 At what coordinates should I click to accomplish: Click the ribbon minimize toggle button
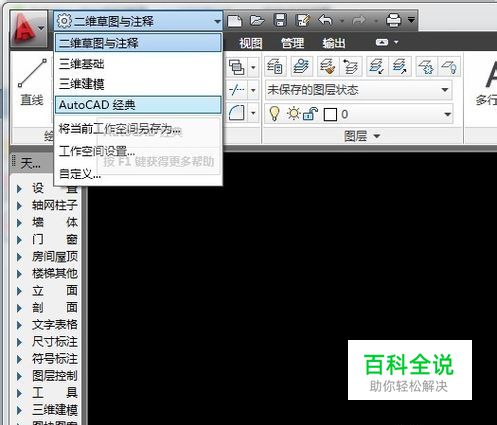point(382,42)
